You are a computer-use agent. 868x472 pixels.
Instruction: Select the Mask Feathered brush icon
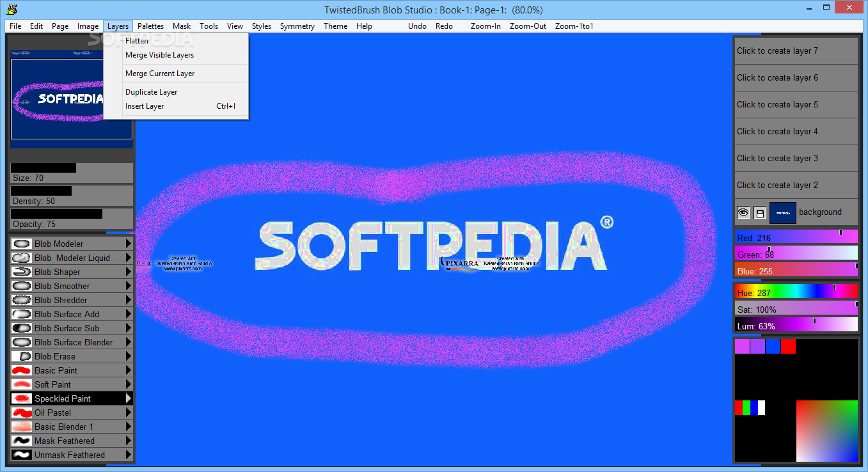[22, 441]
